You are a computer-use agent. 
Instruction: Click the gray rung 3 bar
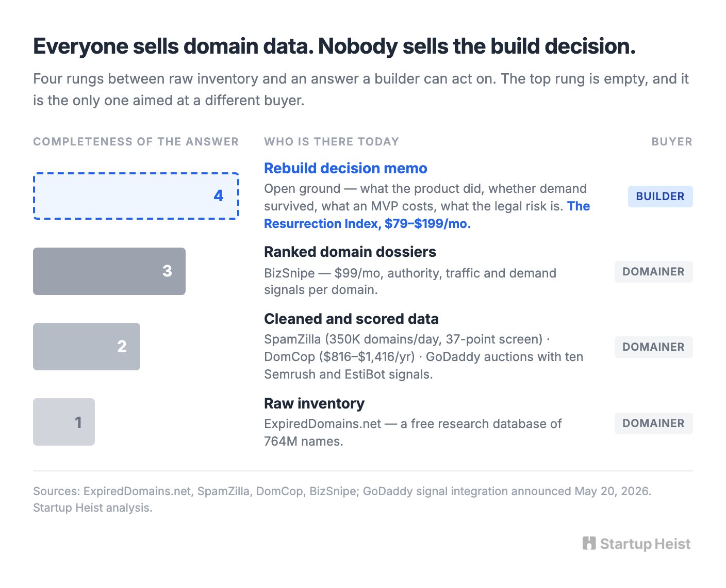[109, 271]
